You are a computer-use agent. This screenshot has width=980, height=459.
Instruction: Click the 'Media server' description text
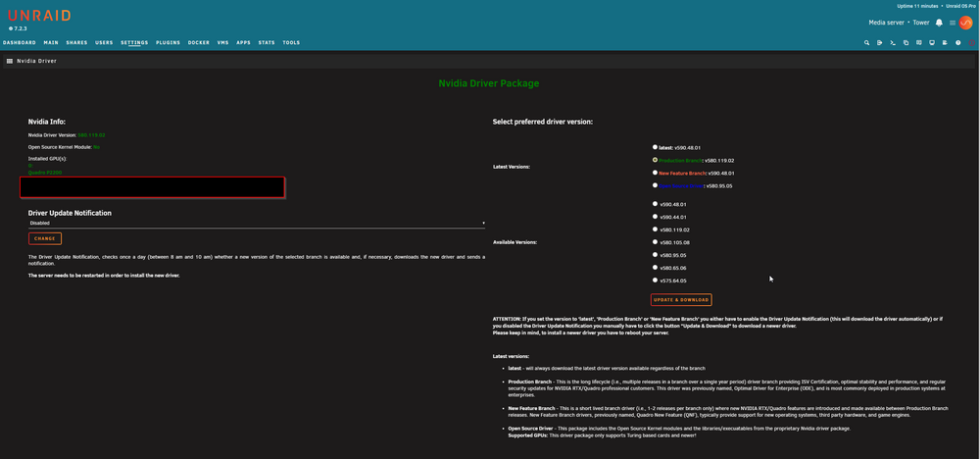click(x=888, y=23)
